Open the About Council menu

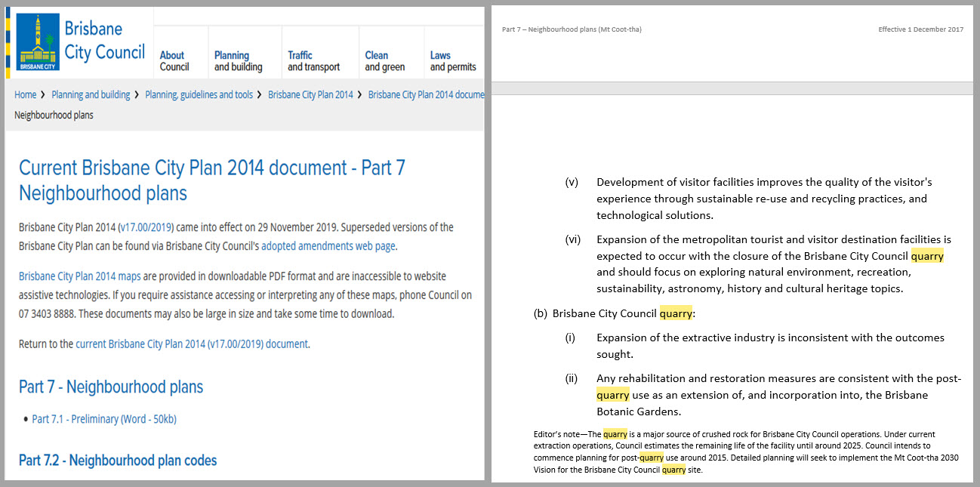(174, 61)
